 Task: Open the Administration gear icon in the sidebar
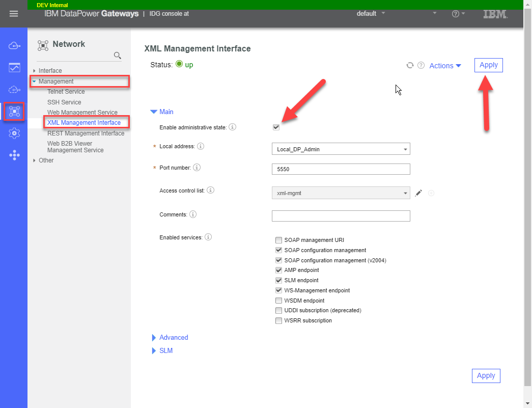pyautogui.click(x=14, y=133)
